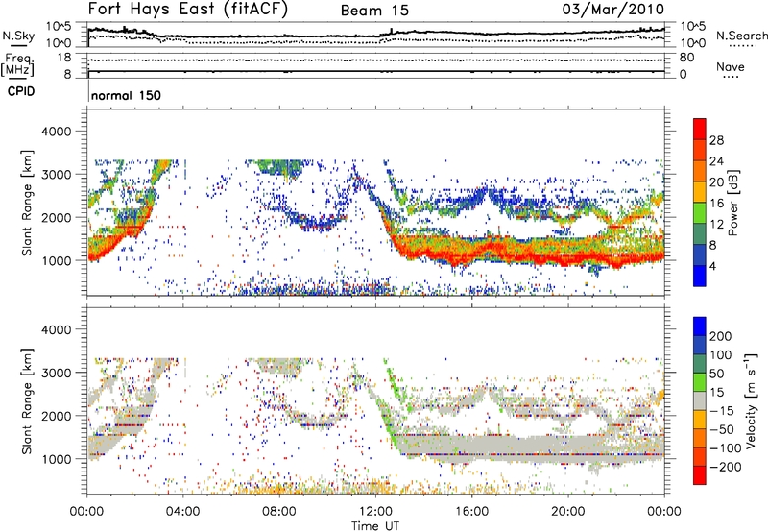Click the 'Power [dB]' colorbar title

[x=732, y=203]
